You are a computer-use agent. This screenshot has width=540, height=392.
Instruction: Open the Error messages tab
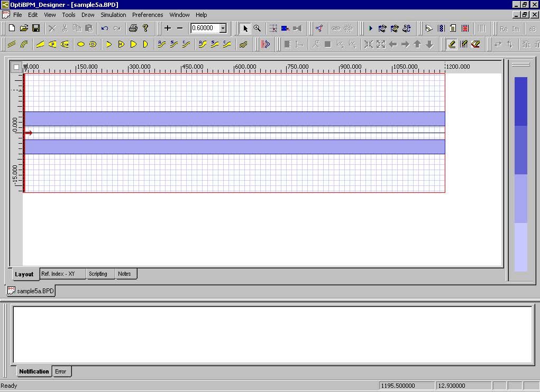61,371
